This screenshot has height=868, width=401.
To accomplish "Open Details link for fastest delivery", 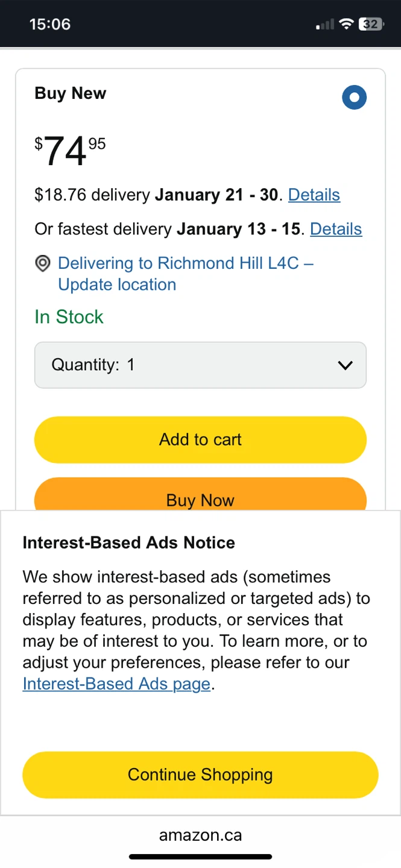I will tap(335, 229).
